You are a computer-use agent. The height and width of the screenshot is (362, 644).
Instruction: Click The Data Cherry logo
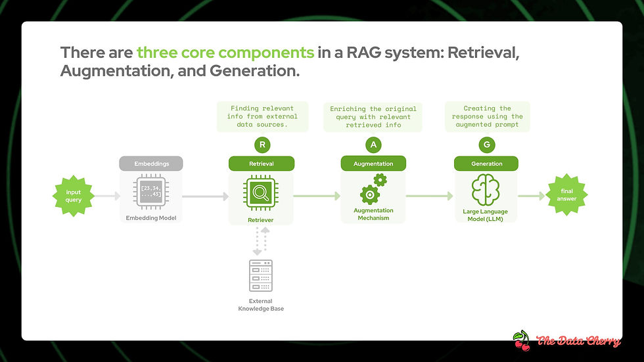point(566,341)
